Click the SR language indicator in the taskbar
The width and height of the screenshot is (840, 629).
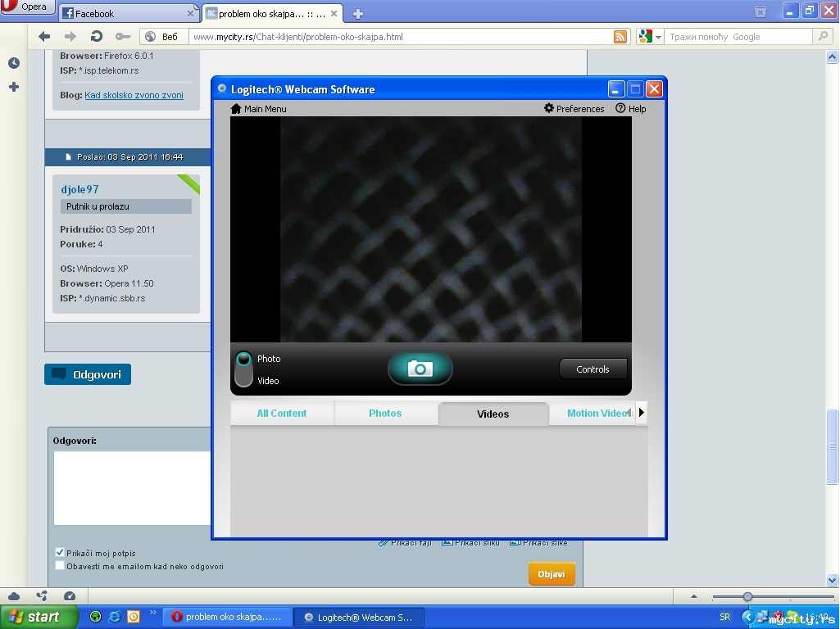tap(724, 617)
